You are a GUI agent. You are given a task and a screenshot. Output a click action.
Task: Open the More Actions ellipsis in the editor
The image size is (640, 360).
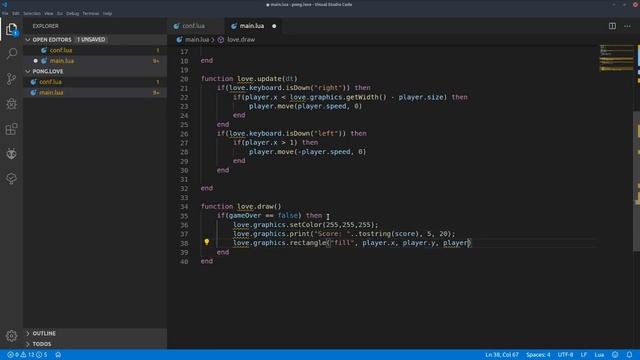627,26
